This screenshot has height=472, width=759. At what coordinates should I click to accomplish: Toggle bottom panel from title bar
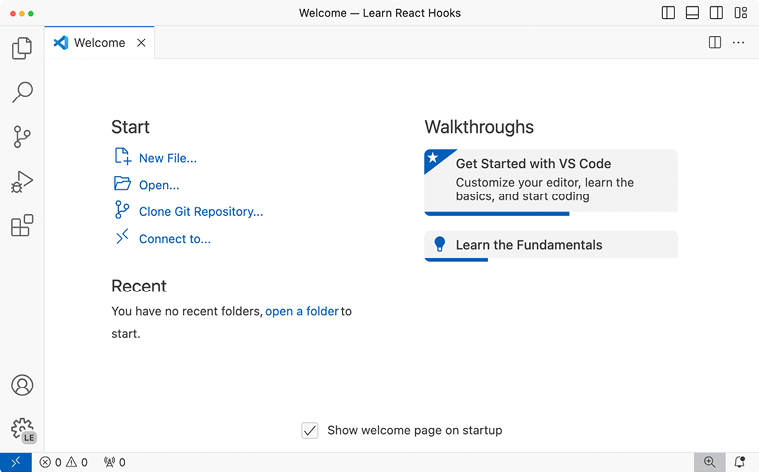pyautogui.click(x=692, y=13)
